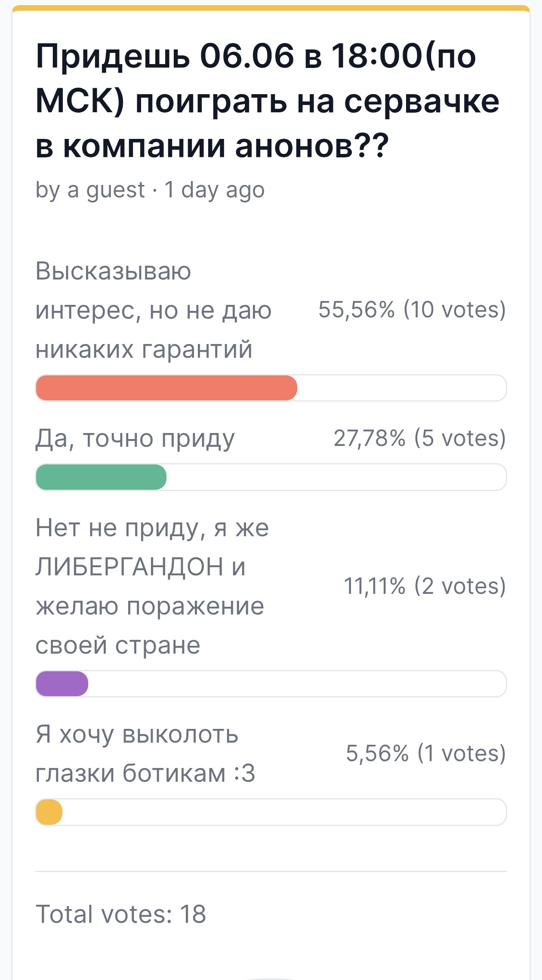Click the green progress bar fill
Screen dimensions: 542x980
pos(101,477)
